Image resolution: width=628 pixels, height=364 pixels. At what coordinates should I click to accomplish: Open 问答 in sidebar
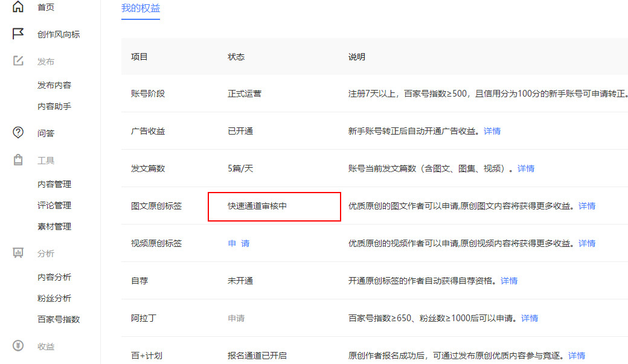(x=46, y=133)
